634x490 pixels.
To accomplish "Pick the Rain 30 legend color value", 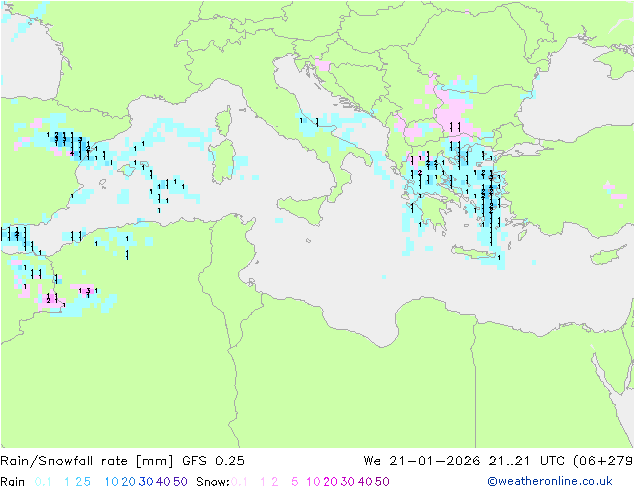I will pyautogui.click(x=146, y=482).
